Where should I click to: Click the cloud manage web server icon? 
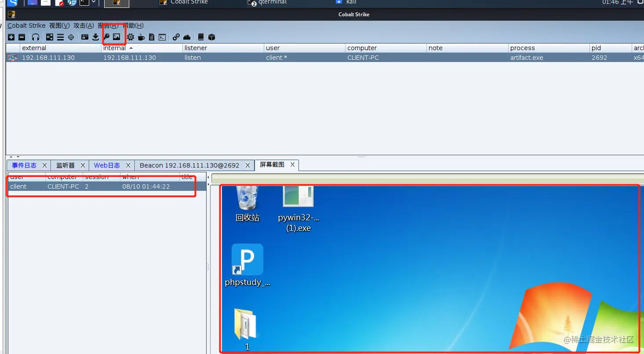(187, 37)
